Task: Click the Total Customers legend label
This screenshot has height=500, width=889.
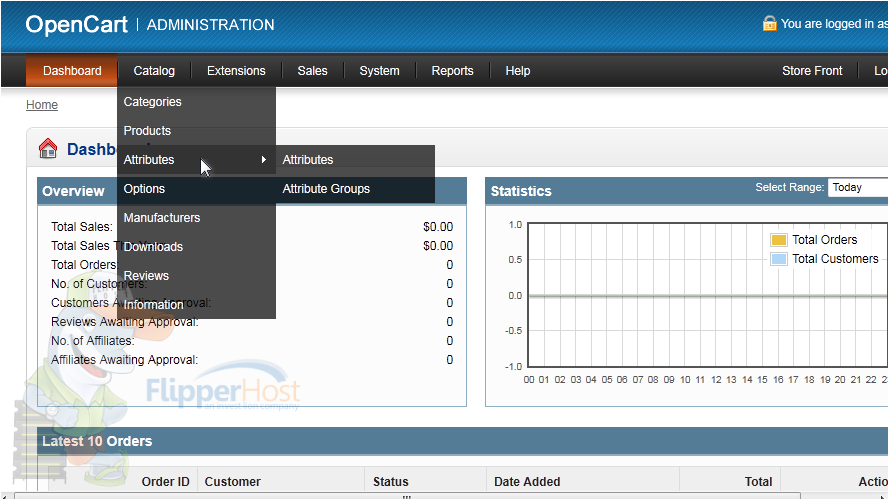Action: pos(835,259)
